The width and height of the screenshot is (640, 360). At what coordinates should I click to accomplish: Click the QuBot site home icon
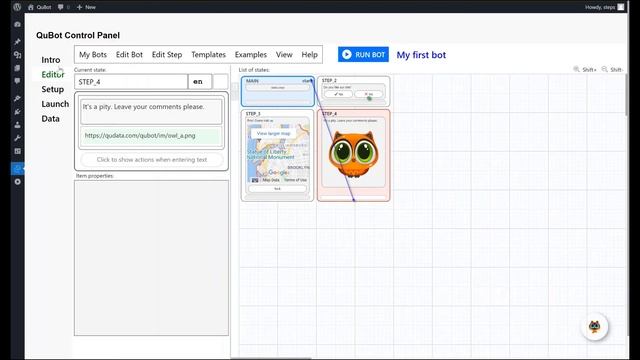tap(31, 7)
